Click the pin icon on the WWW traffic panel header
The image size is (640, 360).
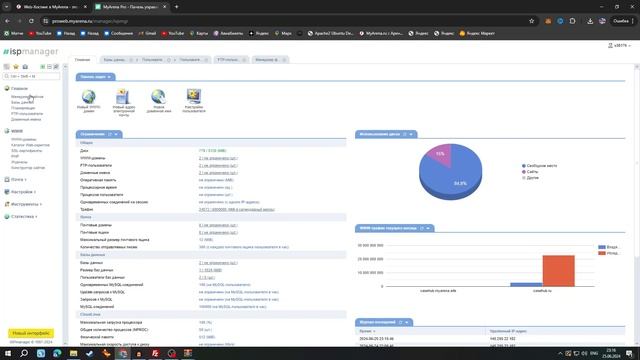(422, 228)
